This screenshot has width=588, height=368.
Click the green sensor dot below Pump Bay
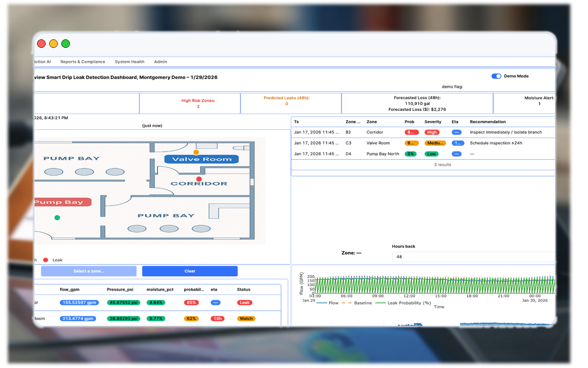click(57, 218)
